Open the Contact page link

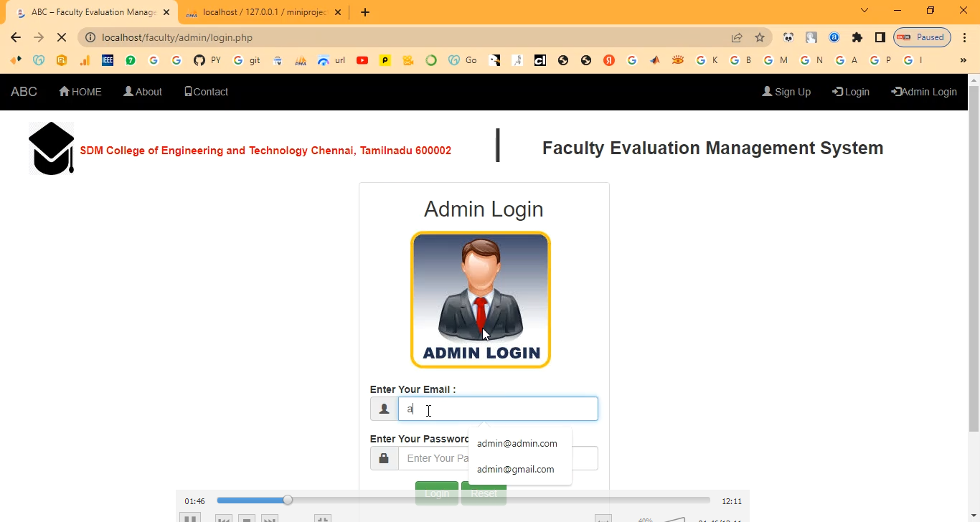tap(206, 92)
